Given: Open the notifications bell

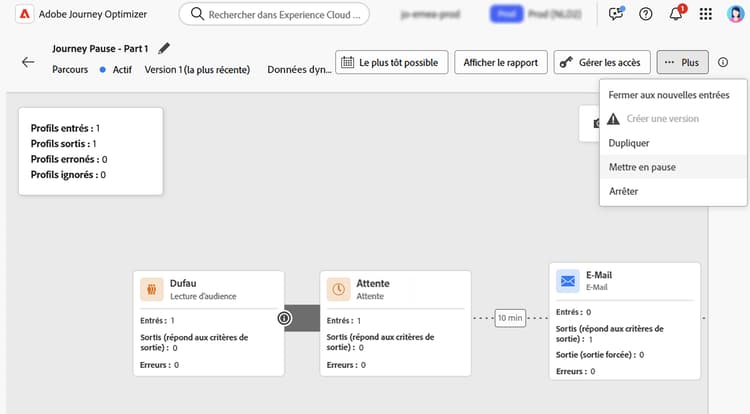Looking at the screenshot, I should tap(675, 14).
